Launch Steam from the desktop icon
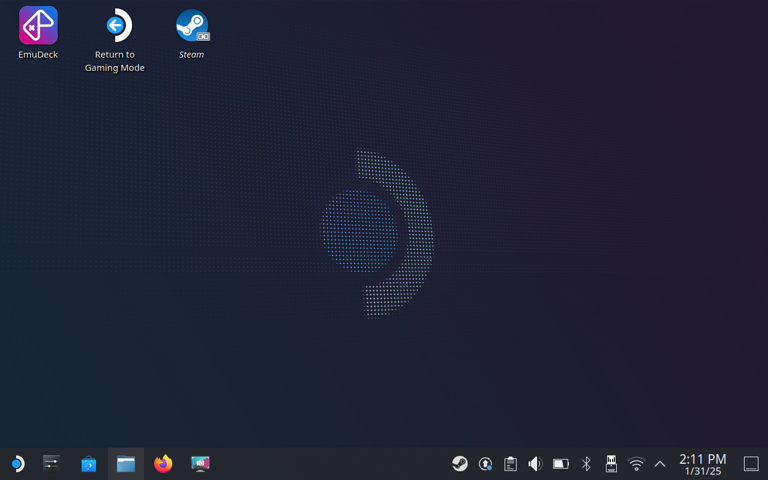 [191, 26]
